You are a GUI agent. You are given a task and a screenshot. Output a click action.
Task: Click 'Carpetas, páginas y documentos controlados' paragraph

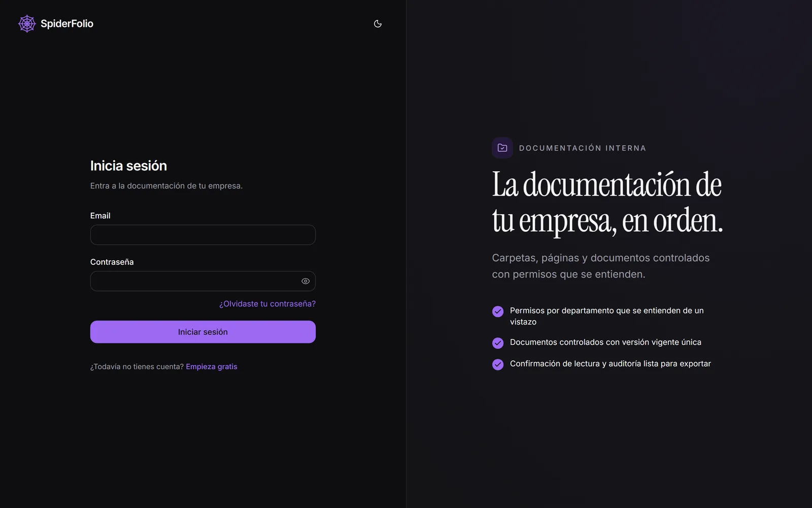(601, 266)
